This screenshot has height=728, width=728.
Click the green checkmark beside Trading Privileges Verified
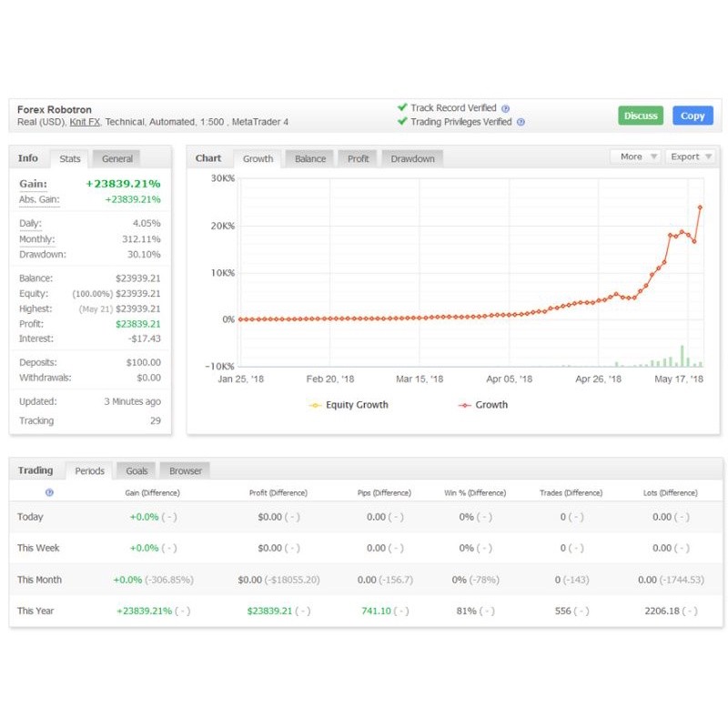pos(402,122)
